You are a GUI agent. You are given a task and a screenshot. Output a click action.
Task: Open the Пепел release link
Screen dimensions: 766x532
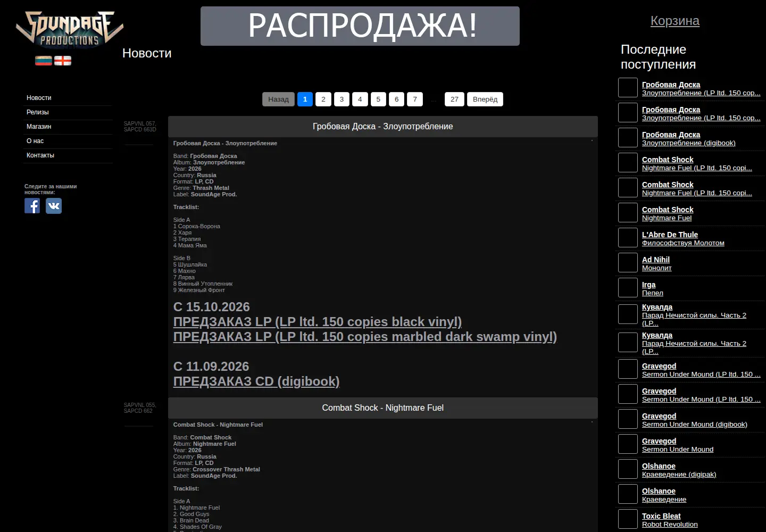tap(652, 293)
